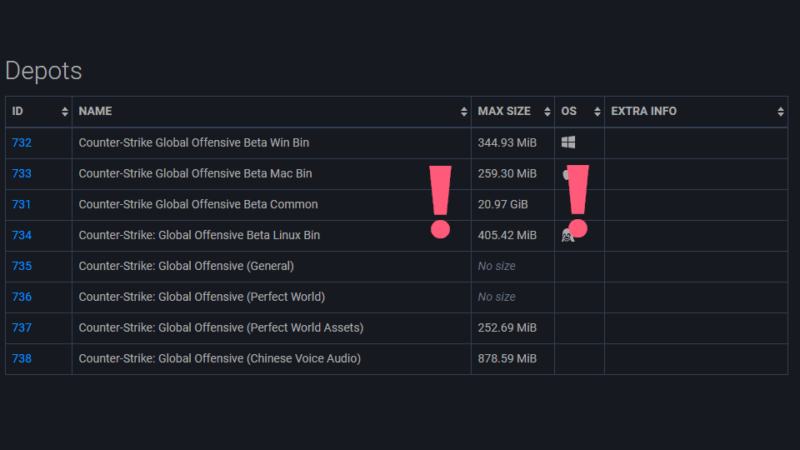Open depot ID 733 link

[22, 174]
